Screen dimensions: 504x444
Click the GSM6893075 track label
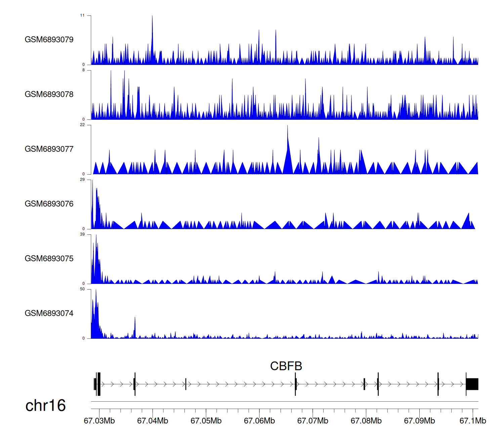(x=49, y=259)
